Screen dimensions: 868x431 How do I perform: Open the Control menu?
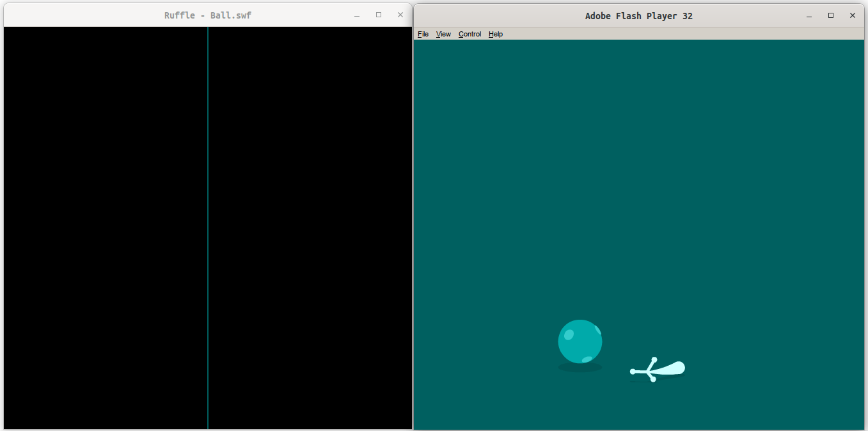(470, 34)
